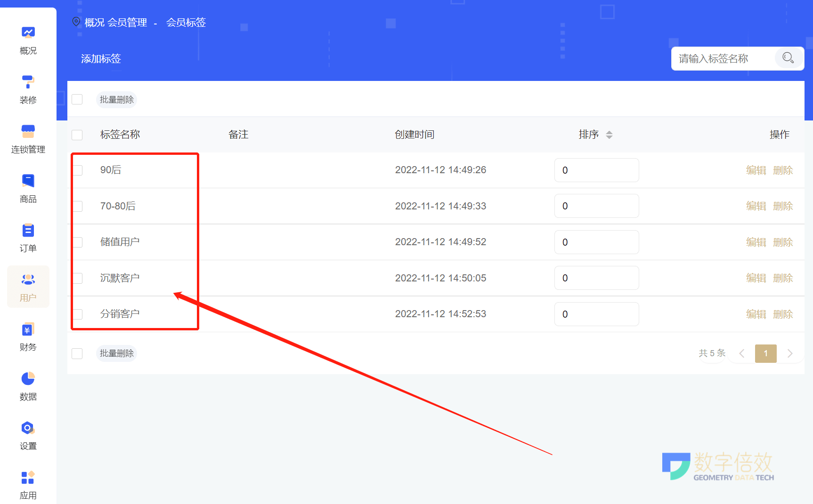Click the previous page left chevron

click(x=742, y=353)
